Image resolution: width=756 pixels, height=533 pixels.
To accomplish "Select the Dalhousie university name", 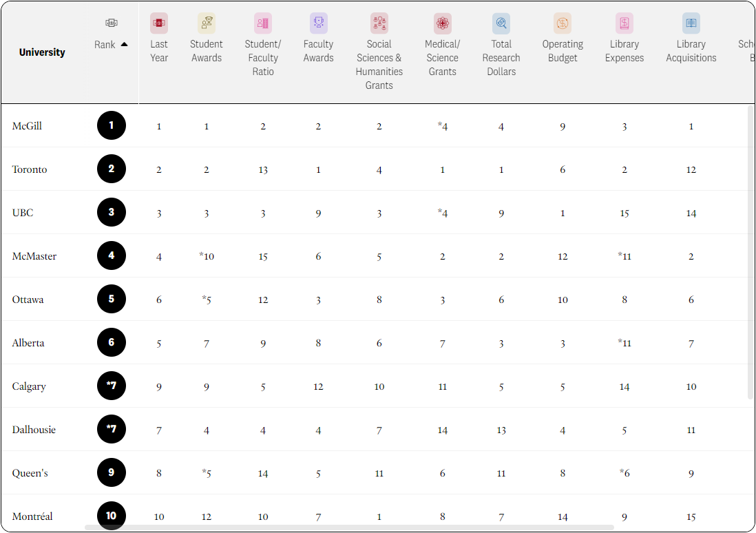I will point(34,430).
